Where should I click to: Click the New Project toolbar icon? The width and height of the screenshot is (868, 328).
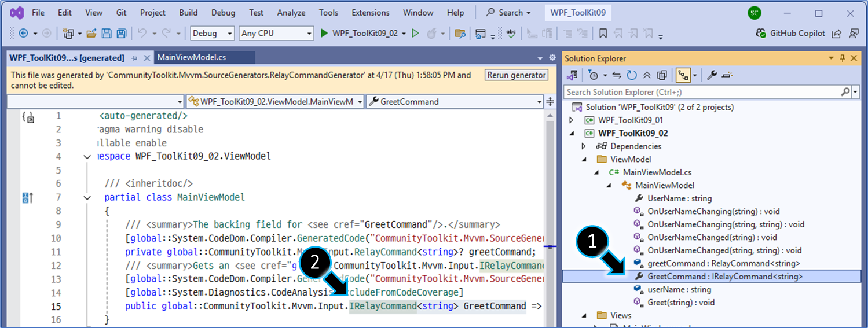click(67, 34)
